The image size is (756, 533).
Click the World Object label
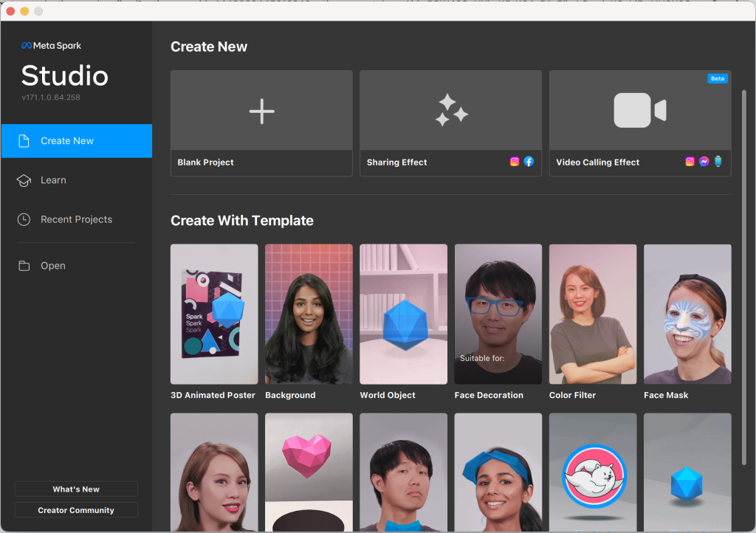pos(388,395)
